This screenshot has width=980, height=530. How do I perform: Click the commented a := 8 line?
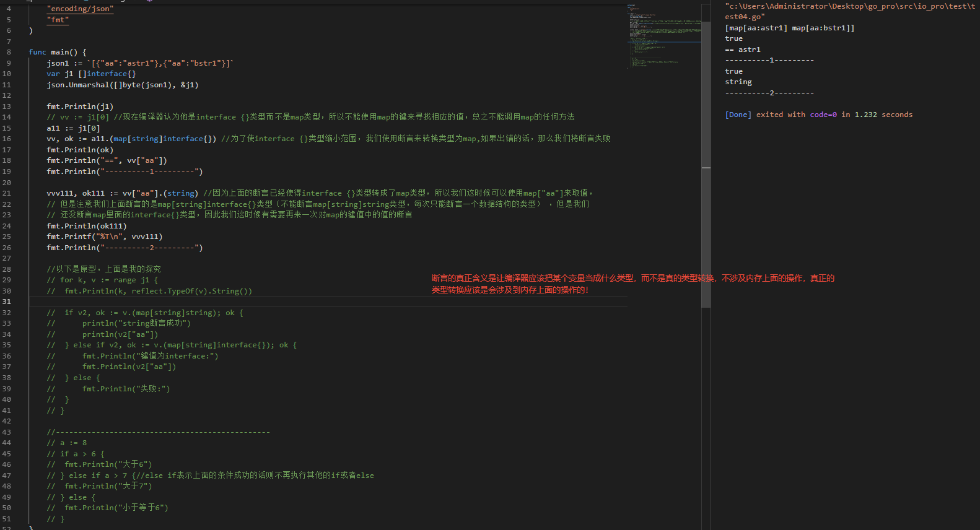67,443
